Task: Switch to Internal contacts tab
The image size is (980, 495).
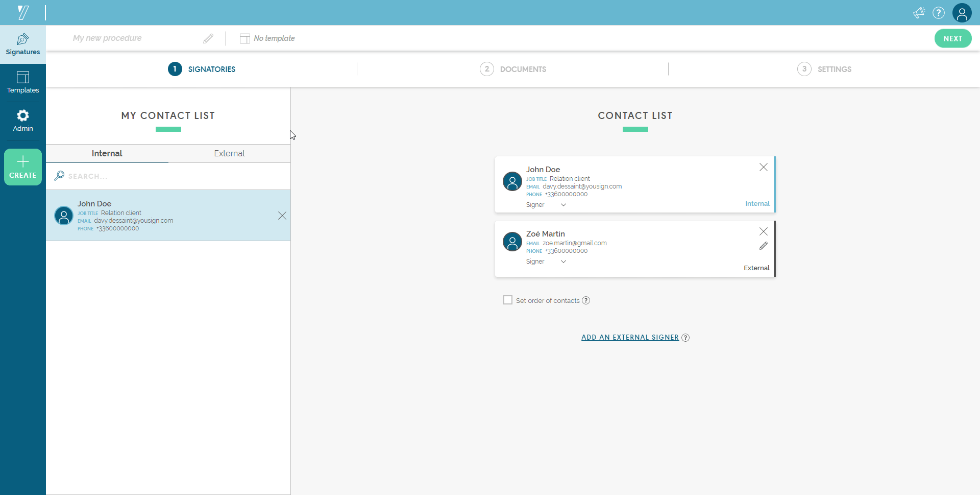Action: [x=107, y=153]
